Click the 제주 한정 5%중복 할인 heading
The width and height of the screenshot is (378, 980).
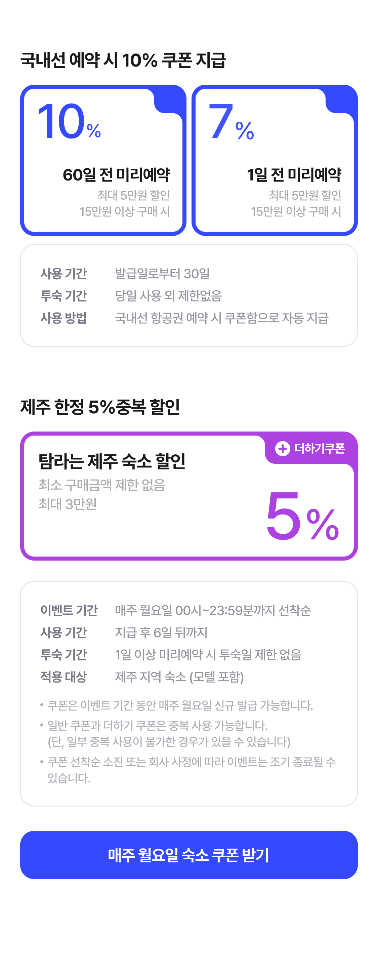(100, 407)
